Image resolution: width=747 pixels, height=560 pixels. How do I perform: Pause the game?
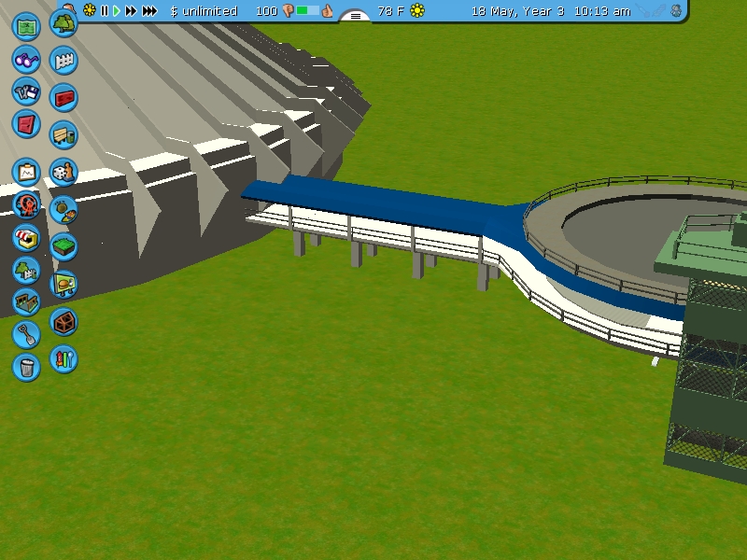click(x=105, y=11)
